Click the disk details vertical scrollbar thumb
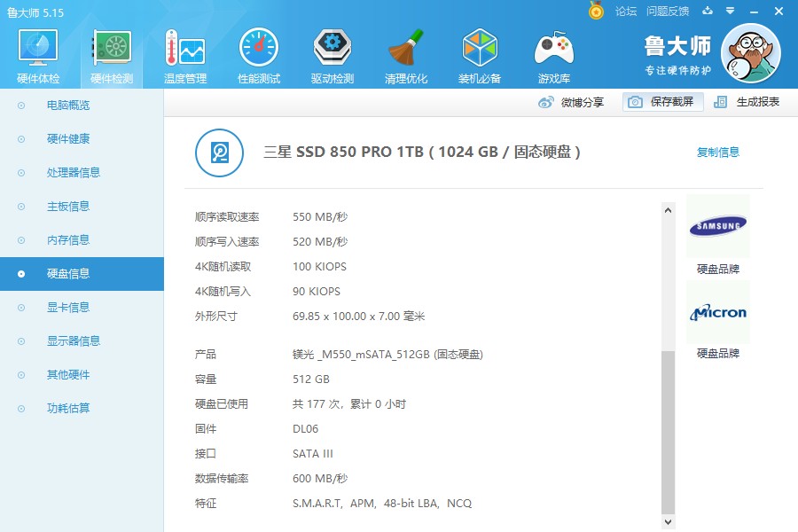Screen dimensions: 798x532 [x=669, y=432]
